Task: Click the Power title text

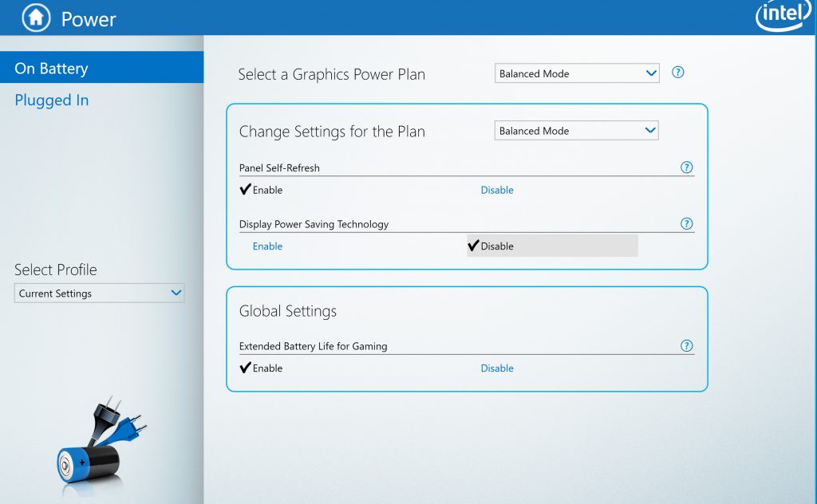Action: click(89, 19)
